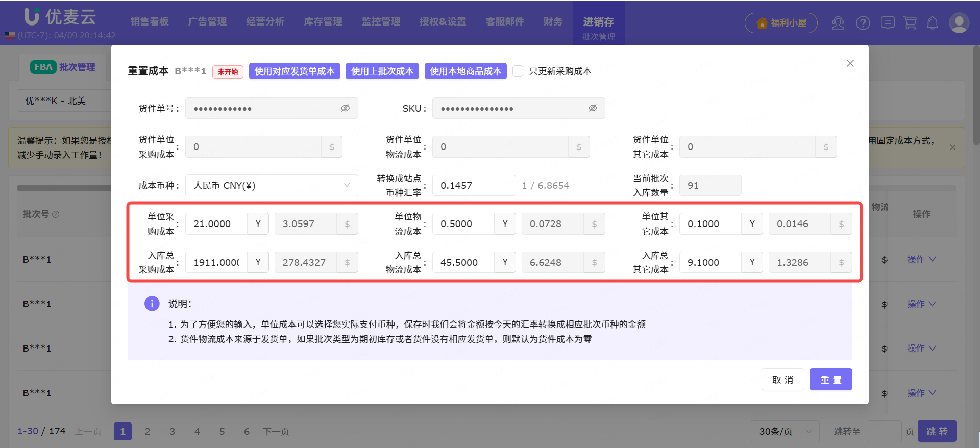The image size is (980, 448).
Task: Click the customer service headset icon
Action: coord(838,23)
